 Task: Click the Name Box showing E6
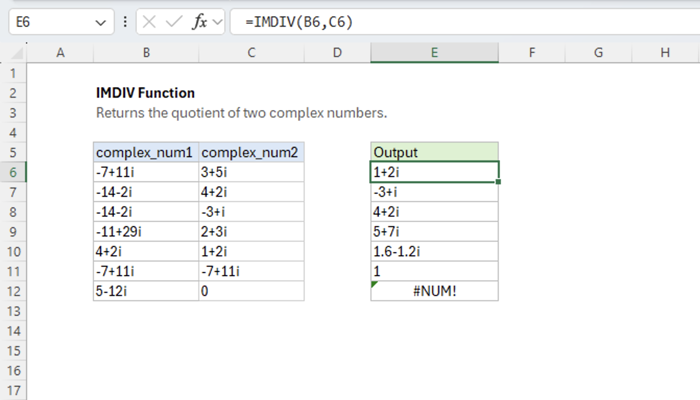click(61, 22)
